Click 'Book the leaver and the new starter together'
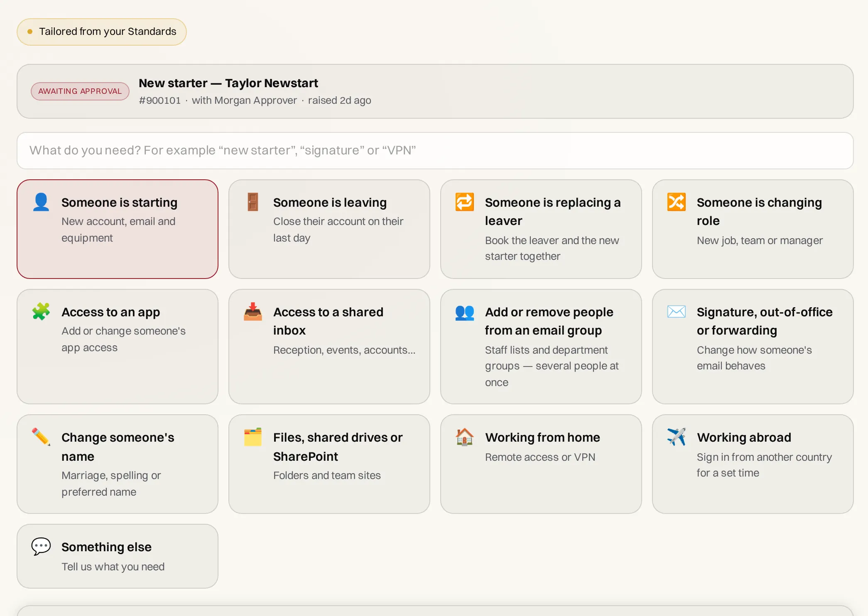 coord(552,248)
